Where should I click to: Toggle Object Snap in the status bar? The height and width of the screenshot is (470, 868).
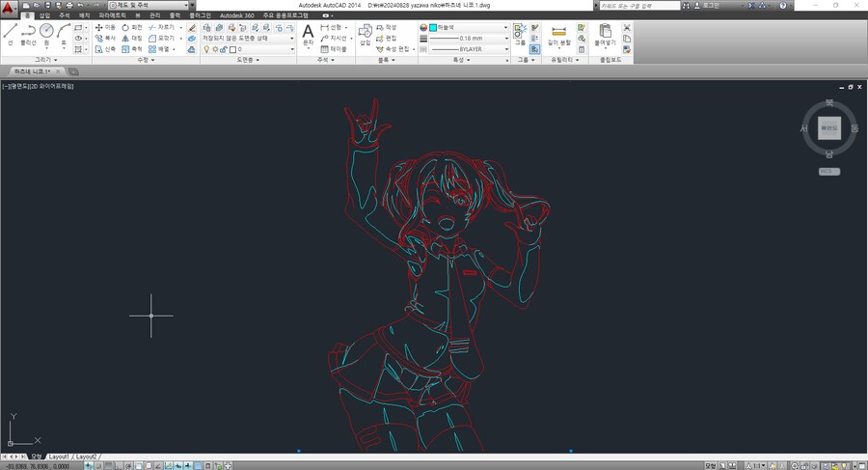[139, 465]
